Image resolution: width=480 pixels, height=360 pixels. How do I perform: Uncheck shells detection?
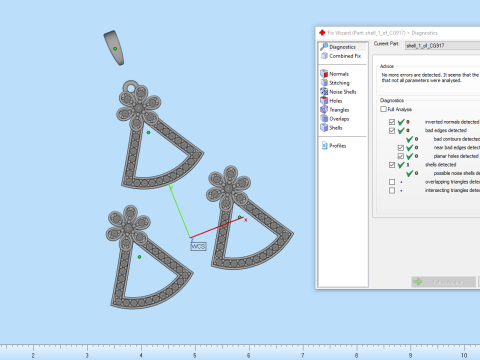pos(392,165)
